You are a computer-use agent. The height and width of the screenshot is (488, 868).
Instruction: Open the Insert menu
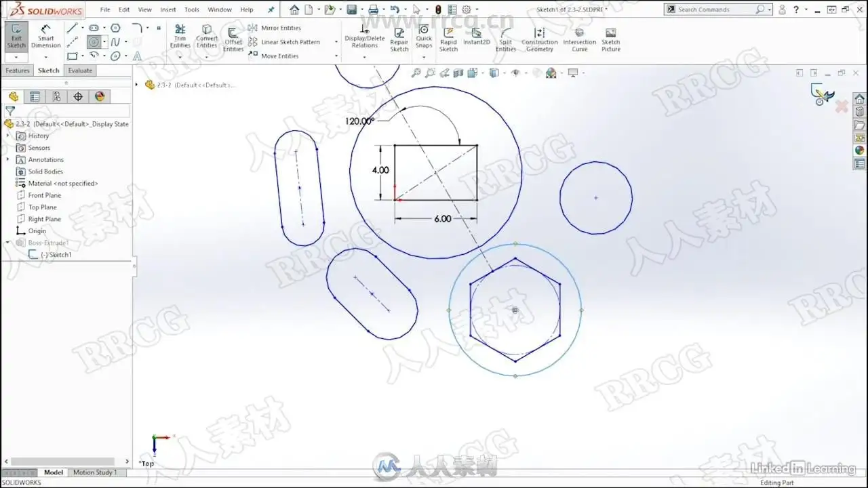[168, 9]
